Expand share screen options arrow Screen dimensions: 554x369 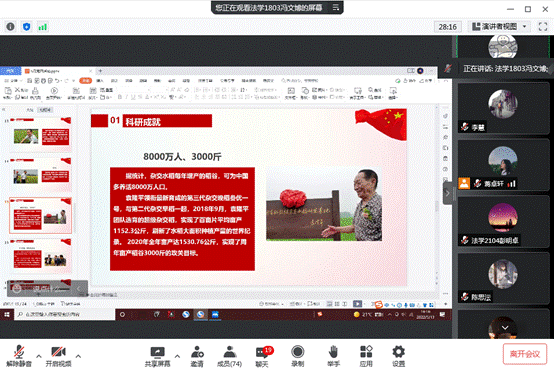point(177,356)
